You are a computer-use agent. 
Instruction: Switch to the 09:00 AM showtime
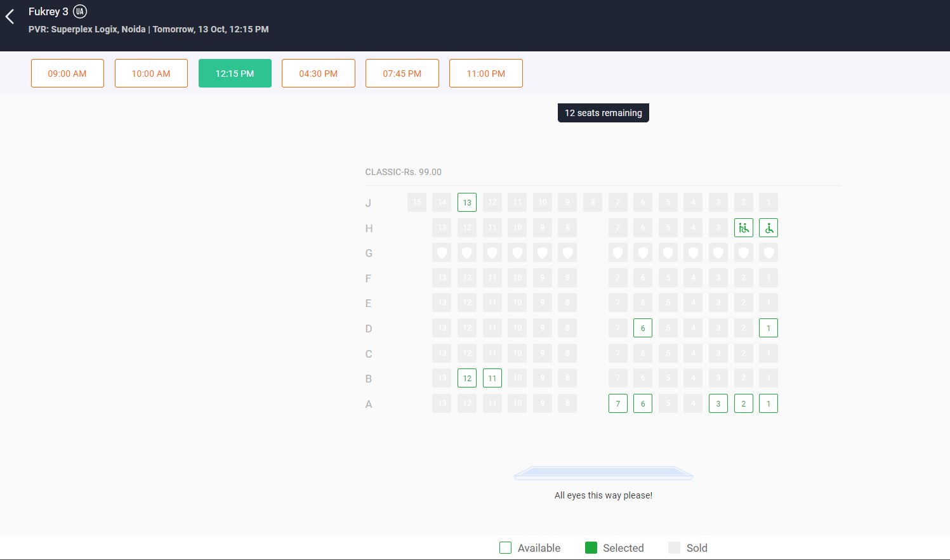(x=67, y=74)
